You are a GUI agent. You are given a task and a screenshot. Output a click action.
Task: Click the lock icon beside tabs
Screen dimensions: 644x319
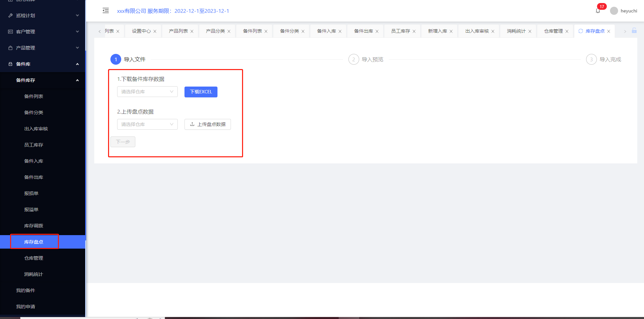pyautogui.click(x=634, y=31)
